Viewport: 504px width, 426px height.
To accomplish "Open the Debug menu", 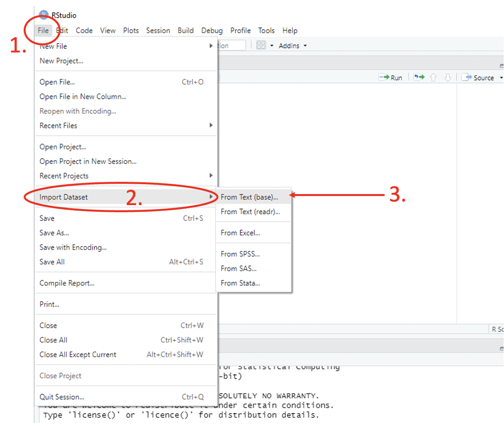I will [x=212, y=30].
